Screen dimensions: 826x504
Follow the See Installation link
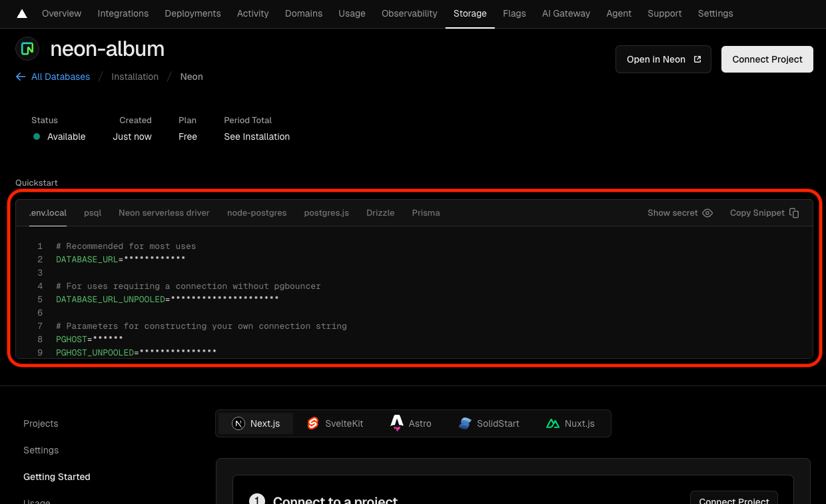pyautogui.click(x=256, y=136)
